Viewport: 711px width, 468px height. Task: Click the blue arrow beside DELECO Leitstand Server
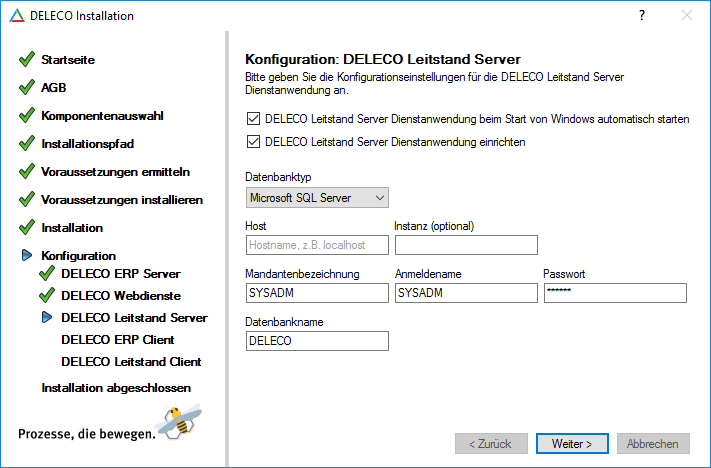pos(47,317)
